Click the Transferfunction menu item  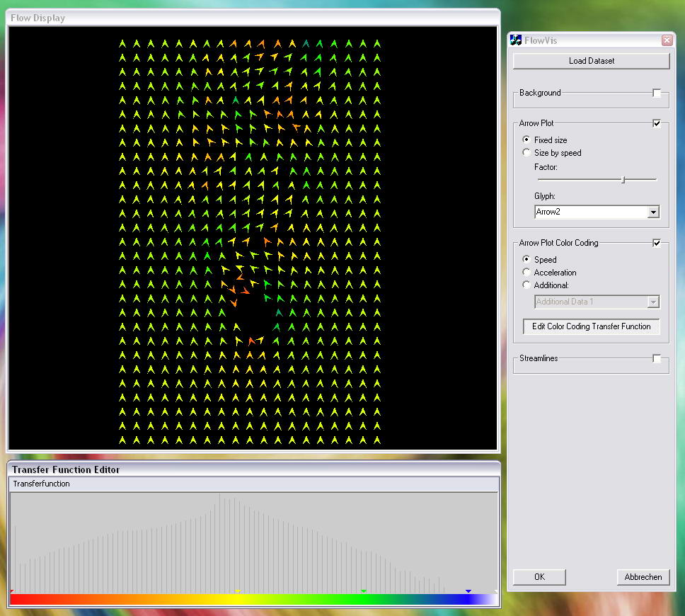[42, 484]
